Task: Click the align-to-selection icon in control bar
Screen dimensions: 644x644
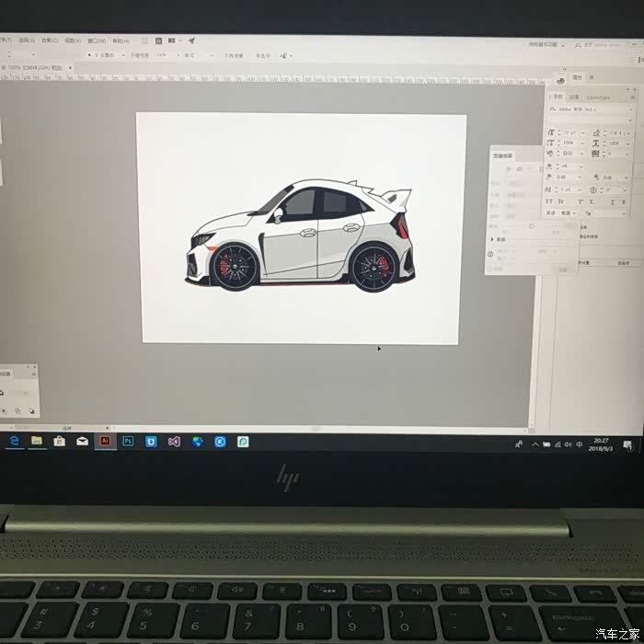Action: (283, 55)
